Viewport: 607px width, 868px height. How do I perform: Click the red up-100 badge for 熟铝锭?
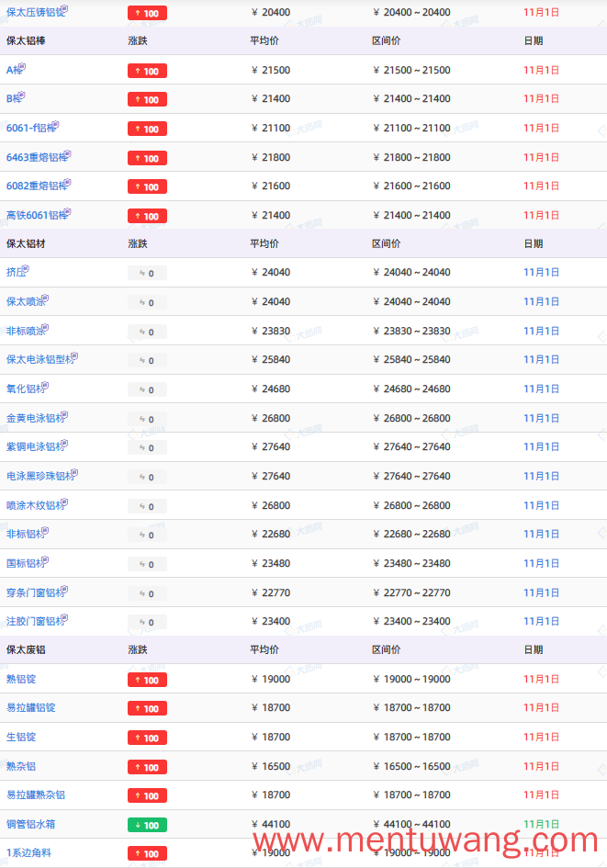[147, 681]
